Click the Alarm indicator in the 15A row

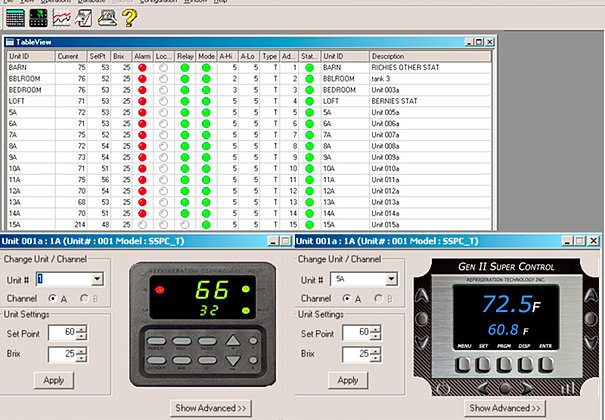pos(142,225)
